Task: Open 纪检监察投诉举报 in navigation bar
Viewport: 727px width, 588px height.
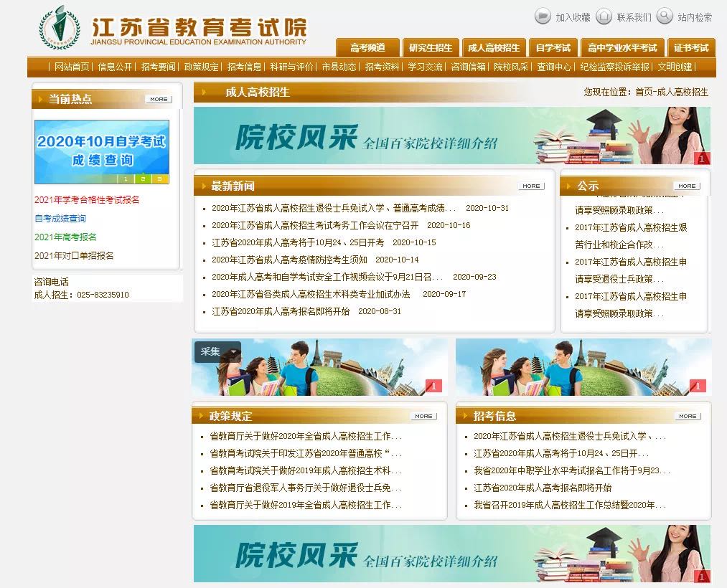Action: tap(614, 67)
